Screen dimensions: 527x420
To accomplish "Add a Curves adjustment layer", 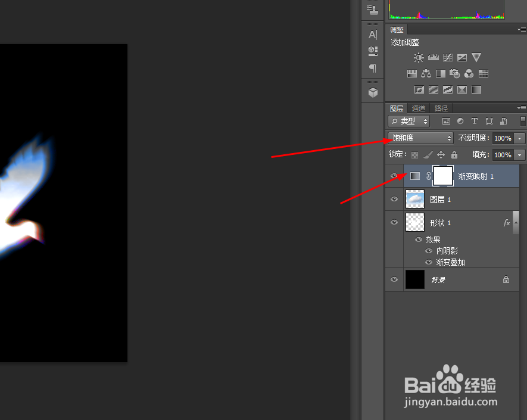I will tap(448, 58).
